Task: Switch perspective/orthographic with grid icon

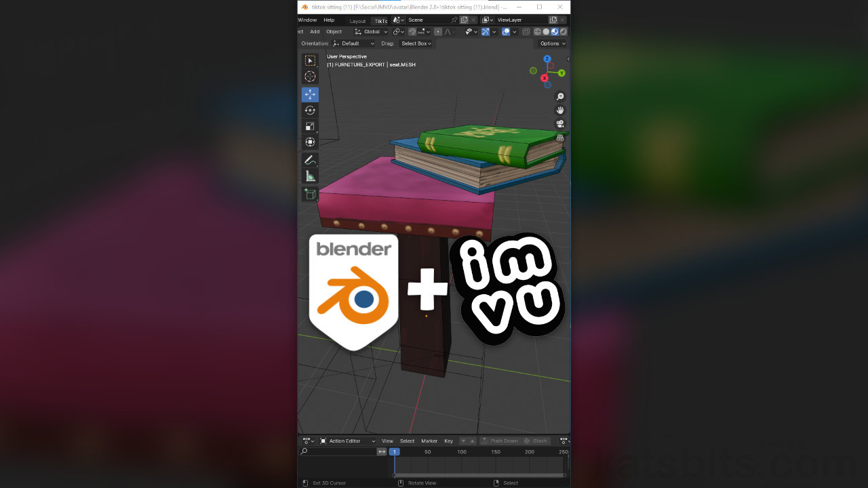Action: [x=560, y=138]
